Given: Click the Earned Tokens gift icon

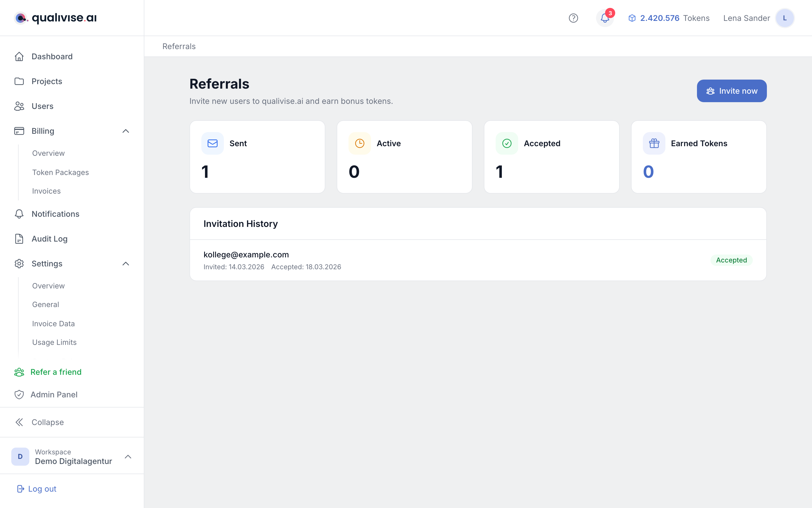Looking at the screenshot, I should pyautogui.click(x=654, y=143).
